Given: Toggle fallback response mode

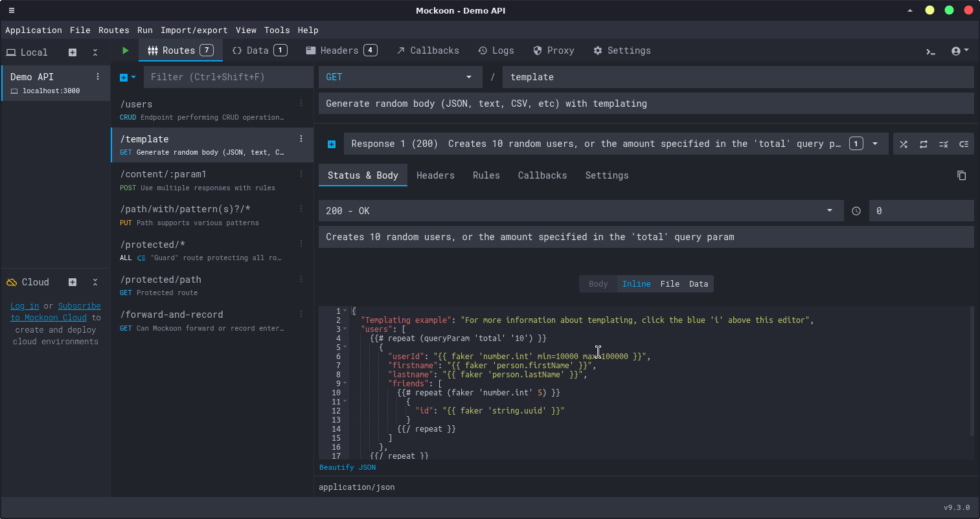Looking at the screenshot, I should point(964,144).
